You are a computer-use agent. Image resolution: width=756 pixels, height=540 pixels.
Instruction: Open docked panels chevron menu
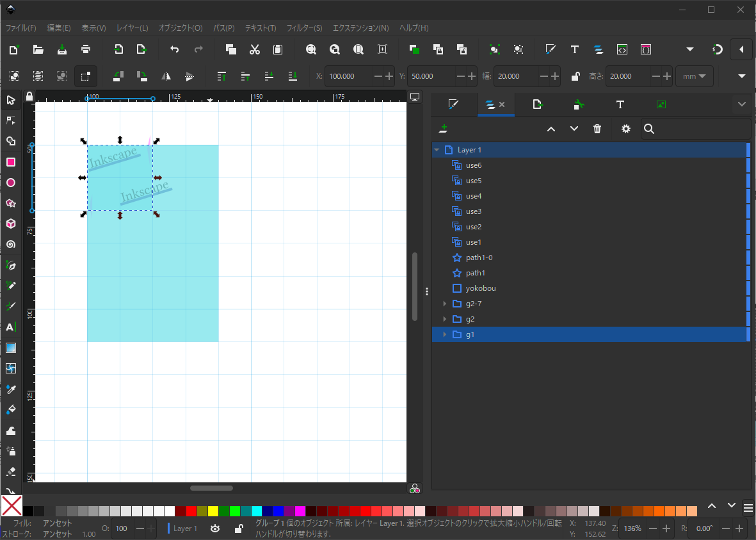(741, 104)
